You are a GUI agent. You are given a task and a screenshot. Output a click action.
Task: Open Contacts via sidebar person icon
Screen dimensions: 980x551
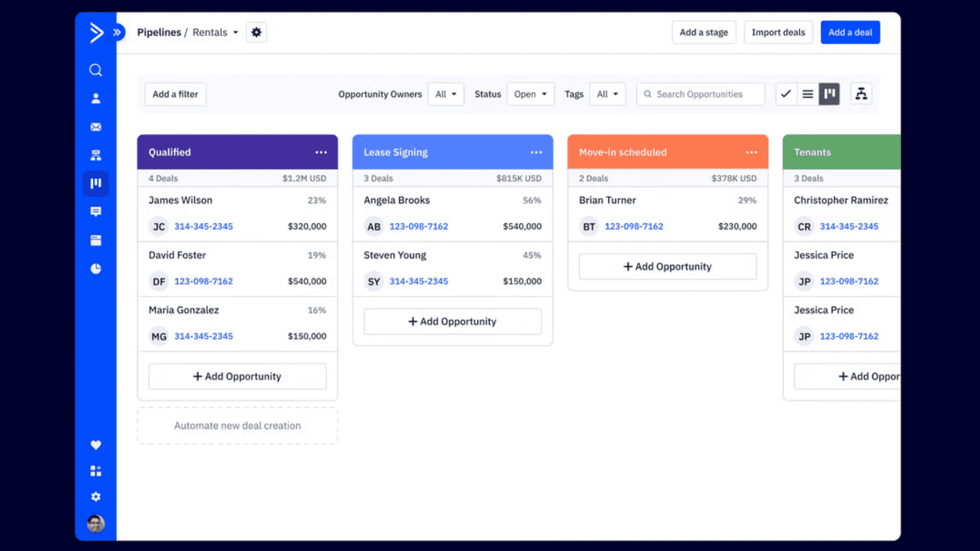[96, 98]
